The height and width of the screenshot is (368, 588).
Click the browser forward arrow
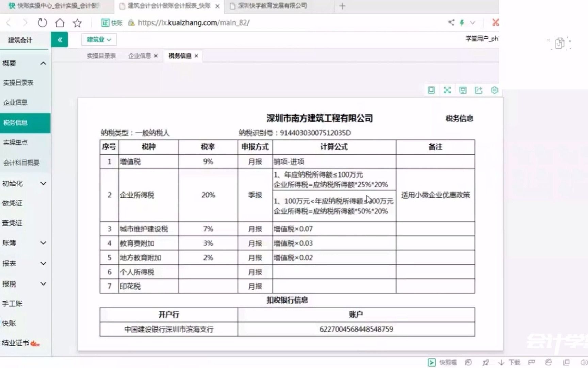[25, 23]
